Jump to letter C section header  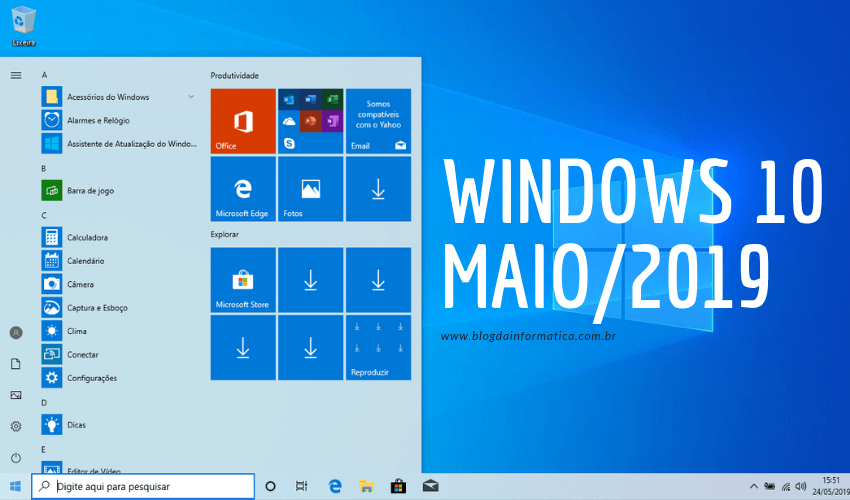44,215
